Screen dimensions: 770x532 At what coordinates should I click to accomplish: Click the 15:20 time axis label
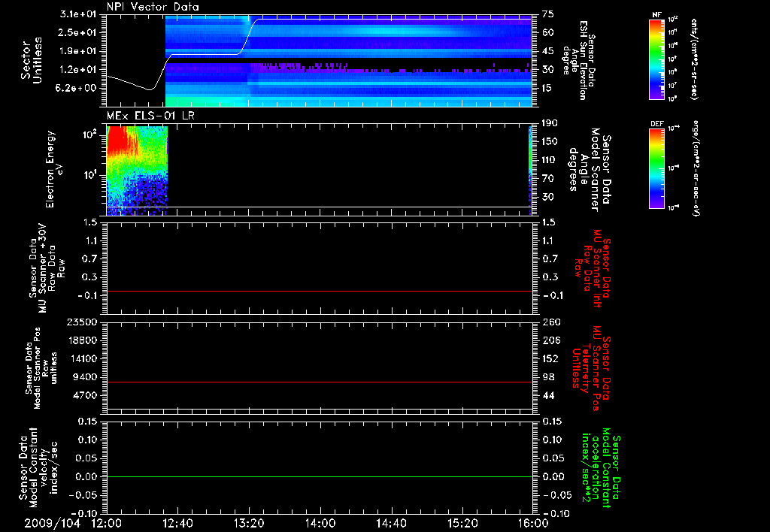pos(462,523)
